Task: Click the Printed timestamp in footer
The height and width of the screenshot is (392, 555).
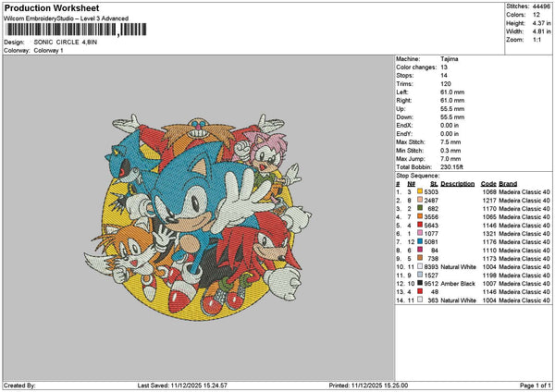Action: [x=368, y=386]
